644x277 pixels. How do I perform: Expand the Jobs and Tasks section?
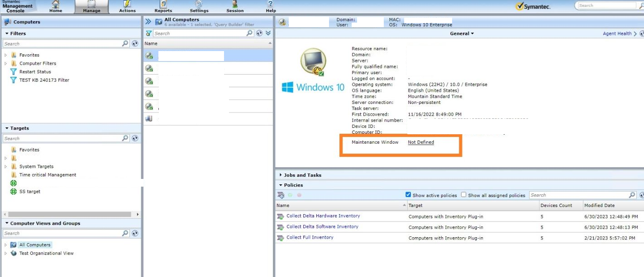pos(302,175)
